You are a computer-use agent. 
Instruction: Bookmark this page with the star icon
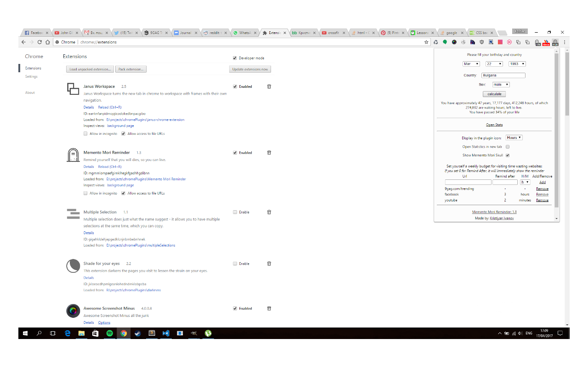[x=426, y=42]
